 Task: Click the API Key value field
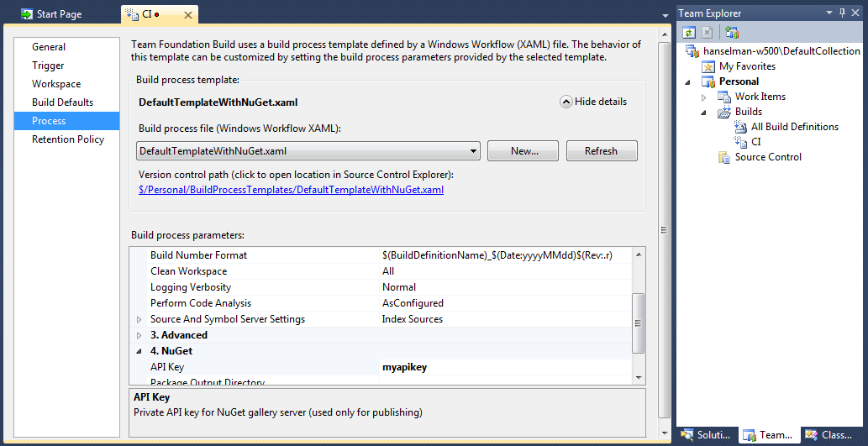click(504, 367)
